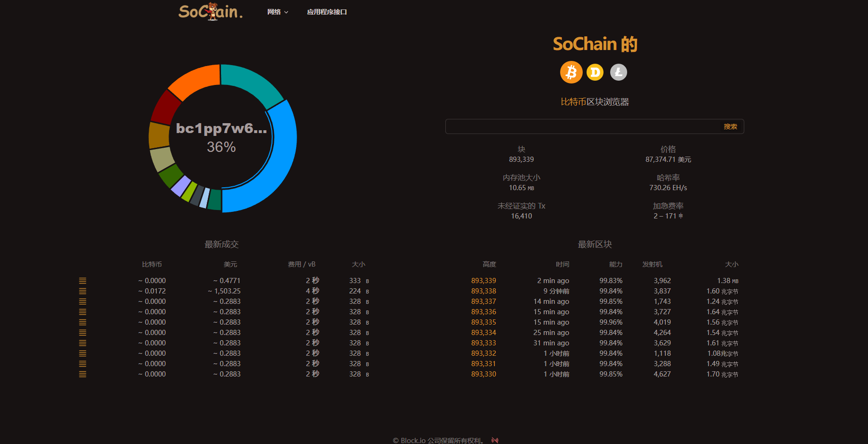
Task: Click the 最新成交 section heading
Action: pyautogui.click(x=221, y=244)
